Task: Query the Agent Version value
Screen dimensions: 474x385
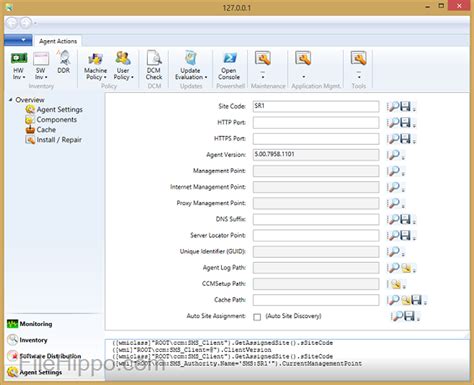Action: coord(393,155)
